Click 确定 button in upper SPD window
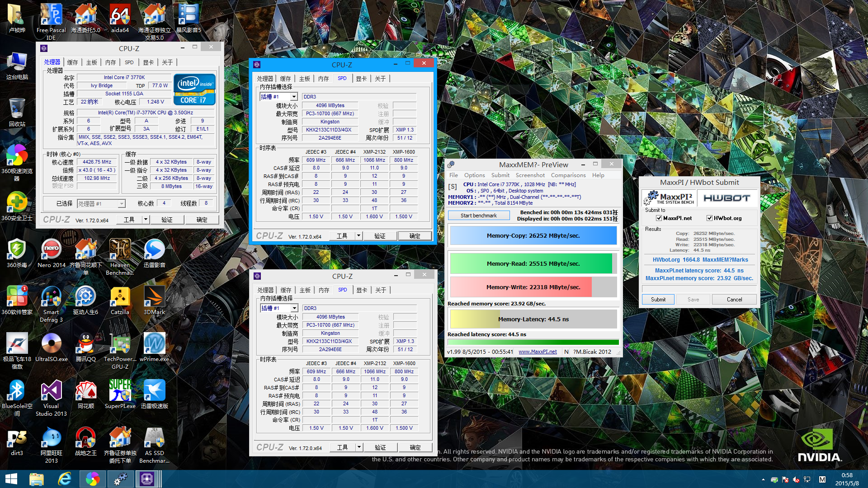Viewport: 868px width, 488px height. [415, 236]
